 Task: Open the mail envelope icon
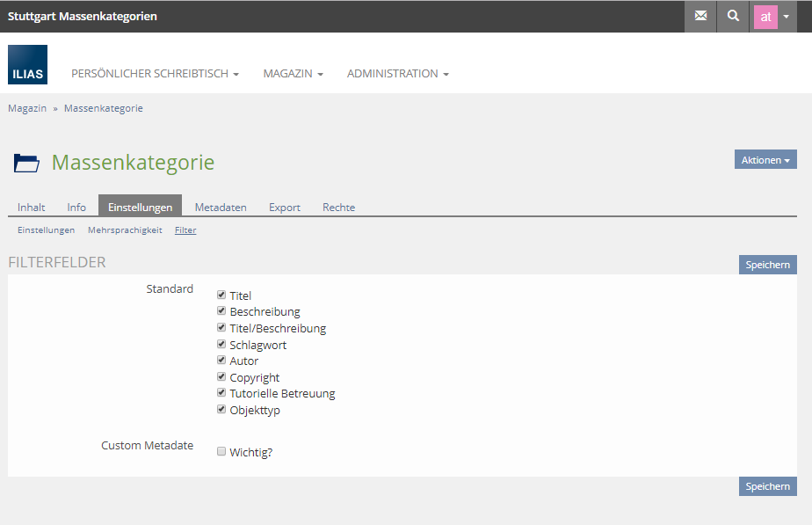pos(700,16)
